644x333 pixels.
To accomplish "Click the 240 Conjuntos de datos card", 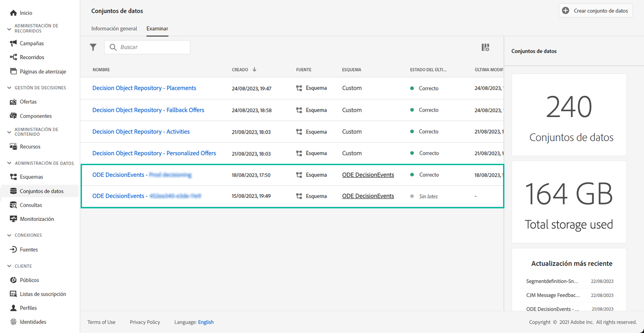I will pyautogui.click(x=569, y=115).
